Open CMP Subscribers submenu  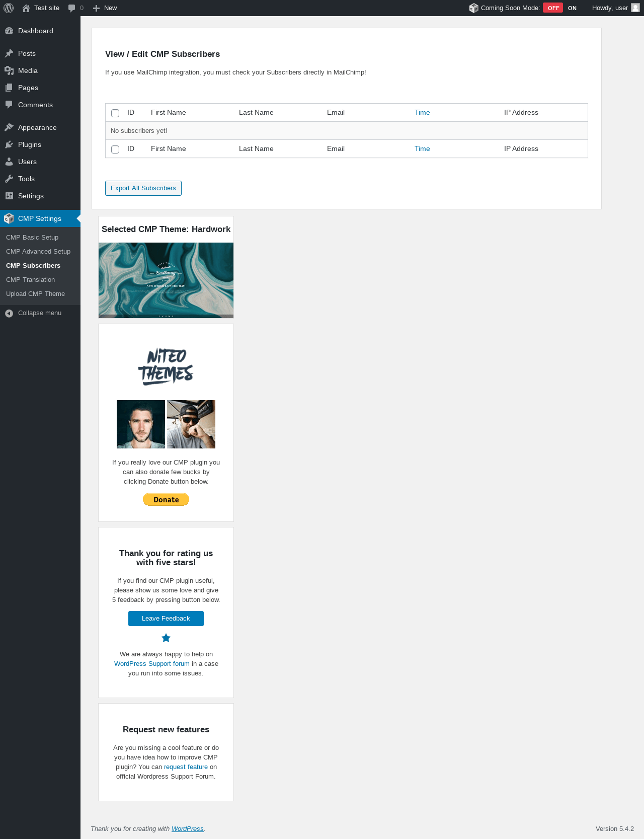[33, 266]
